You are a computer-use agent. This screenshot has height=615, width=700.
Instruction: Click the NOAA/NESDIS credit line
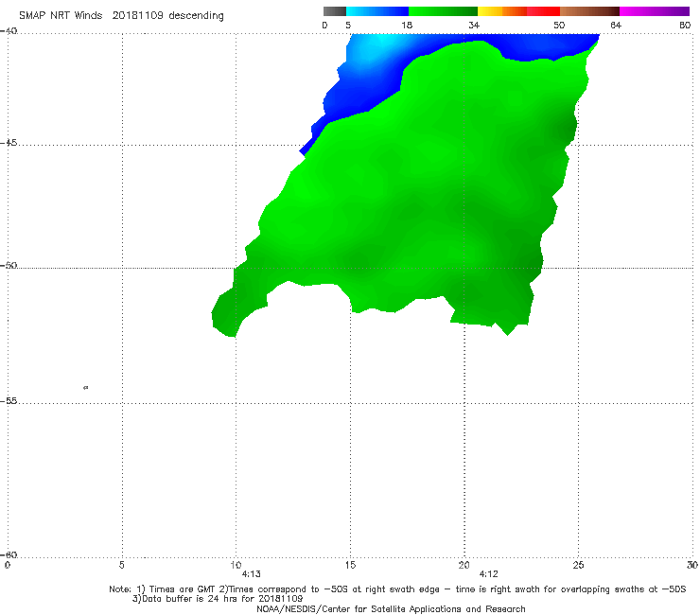pyautogui.click(x=391, y=608)
